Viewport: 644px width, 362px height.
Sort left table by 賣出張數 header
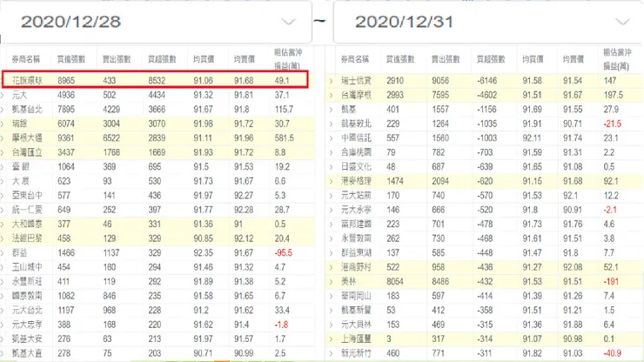(117, 59)
